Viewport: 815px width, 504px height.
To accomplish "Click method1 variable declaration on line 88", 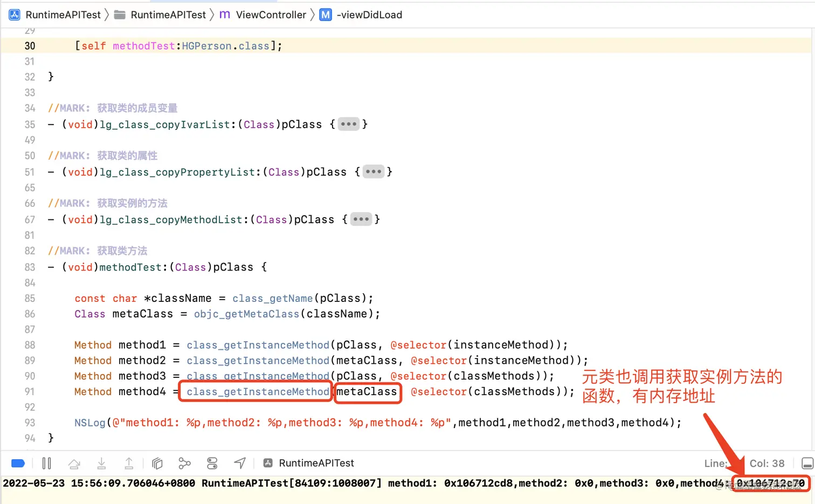I will click(x=142, y=345).
